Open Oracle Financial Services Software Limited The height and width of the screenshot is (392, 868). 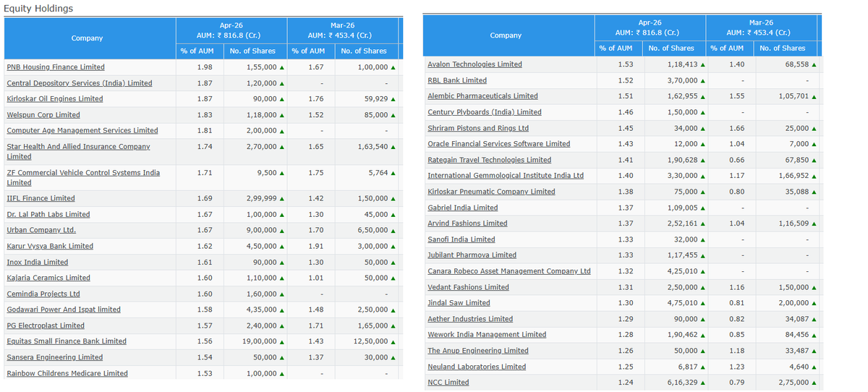point(499,144)
